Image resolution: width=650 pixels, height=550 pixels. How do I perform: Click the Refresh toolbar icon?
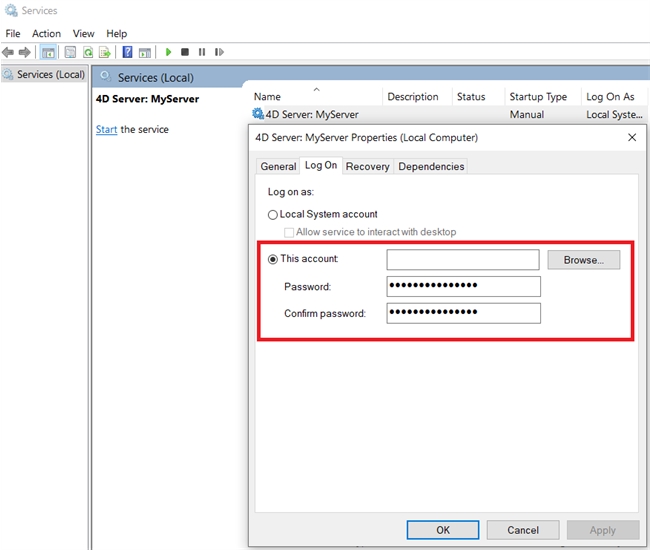pyautogui.click(x=88, y=52)
